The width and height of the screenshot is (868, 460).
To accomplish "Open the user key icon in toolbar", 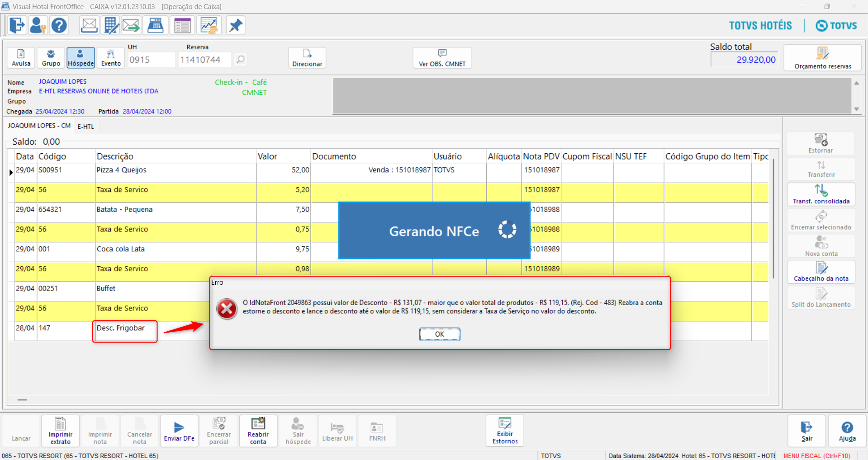I will tap(38, 25).
